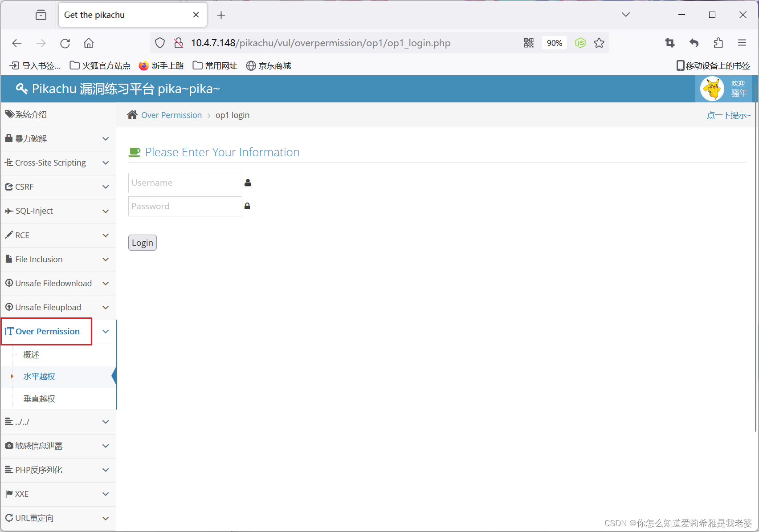Image resolution: width=759 pixels, height=532 pixels.
Task: Open the Firefox View icon in tab bar
Action: [41, 15]
